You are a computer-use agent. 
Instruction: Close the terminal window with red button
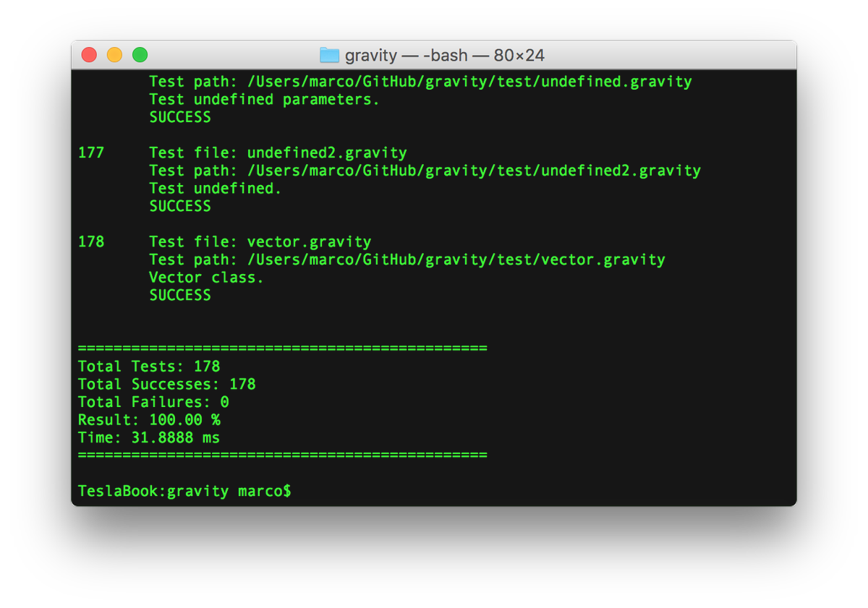point(89,55)
